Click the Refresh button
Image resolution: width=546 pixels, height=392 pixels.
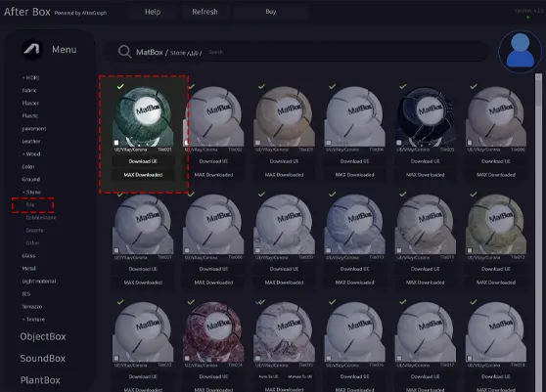[205, 12]
